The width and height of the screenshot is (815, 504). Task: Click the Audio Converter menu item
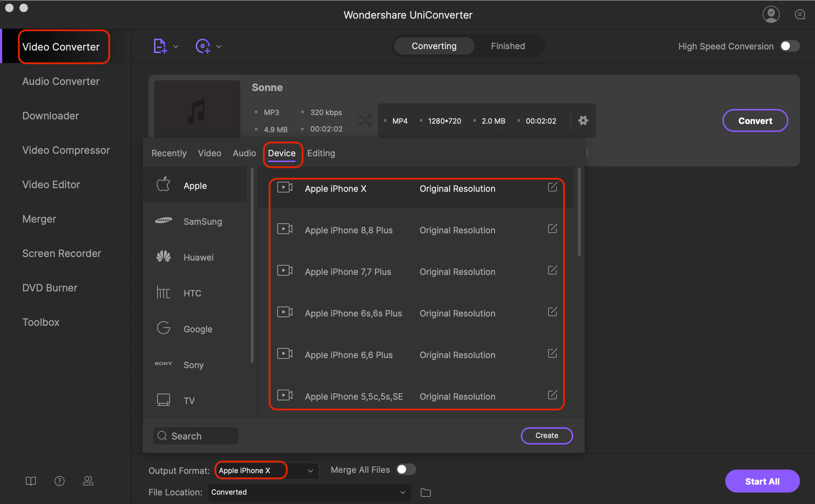coord(61,81)
